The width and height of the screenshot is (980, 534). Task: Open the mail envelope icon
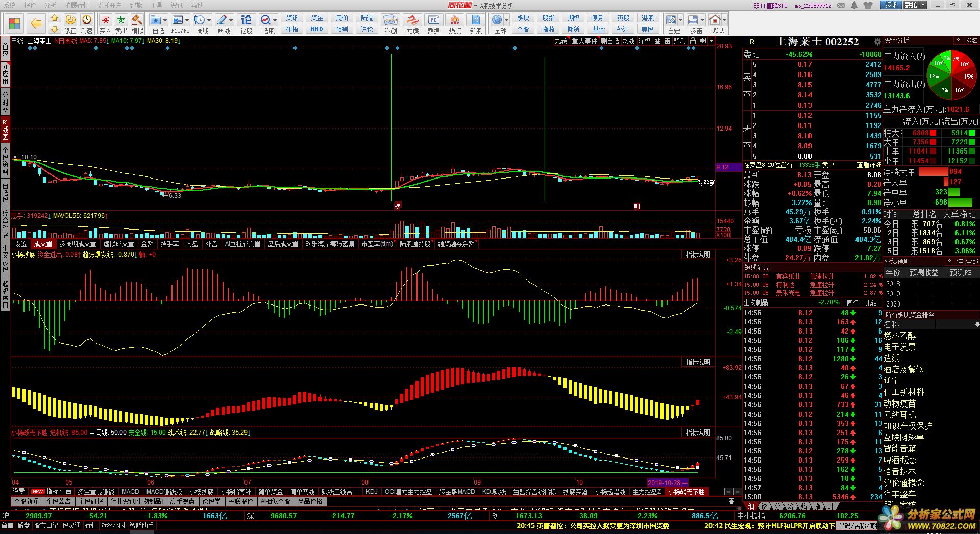[x=841, y=5]
